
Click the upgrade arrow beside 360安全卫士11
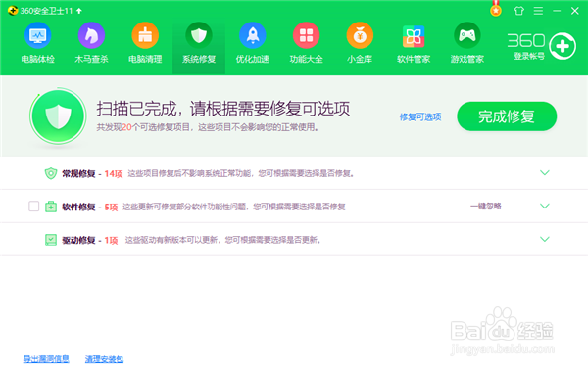pos(79,11)
